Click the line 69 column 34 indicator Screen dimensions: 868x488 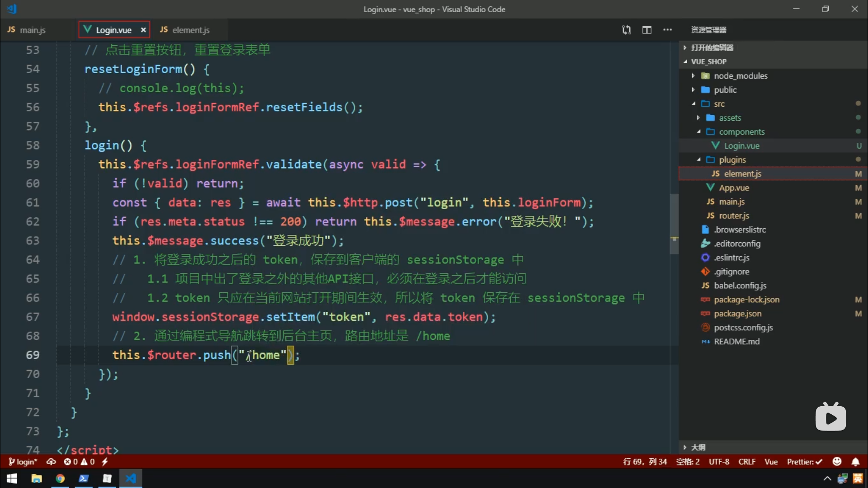[x=645, y=462]
